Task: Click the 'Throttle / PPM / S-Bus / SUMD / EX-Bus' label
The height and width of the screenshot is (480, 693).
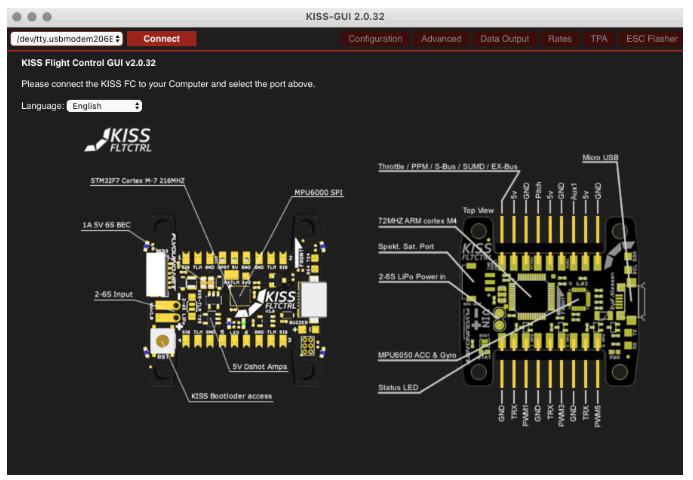Action: (448, 167)
